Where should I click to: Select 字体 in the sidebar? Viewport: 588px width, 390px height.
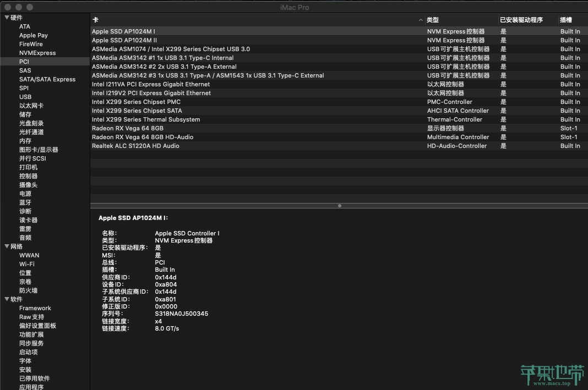[x=25, y=361]
